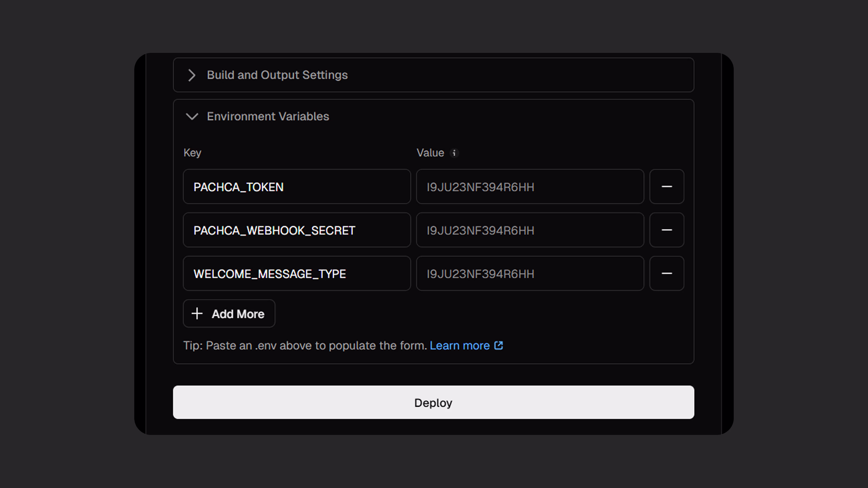Click the external link icon after Learn more
The height and width of the screenshot is (488, 868).
point(499,345)
